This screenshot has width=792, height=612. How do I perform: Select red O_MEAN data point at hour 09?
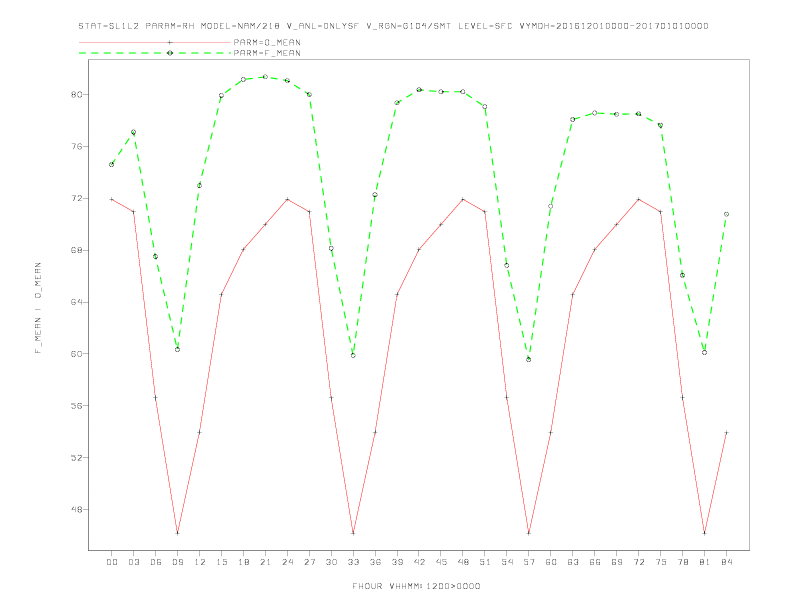click(x=177, y=533)
